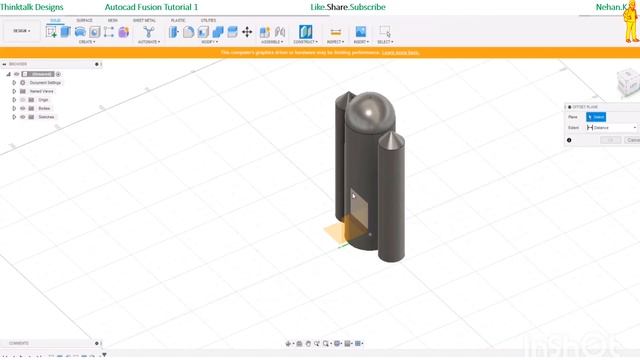Expand the Sketches node
The image size is (640, 360).
pos(14,117)
